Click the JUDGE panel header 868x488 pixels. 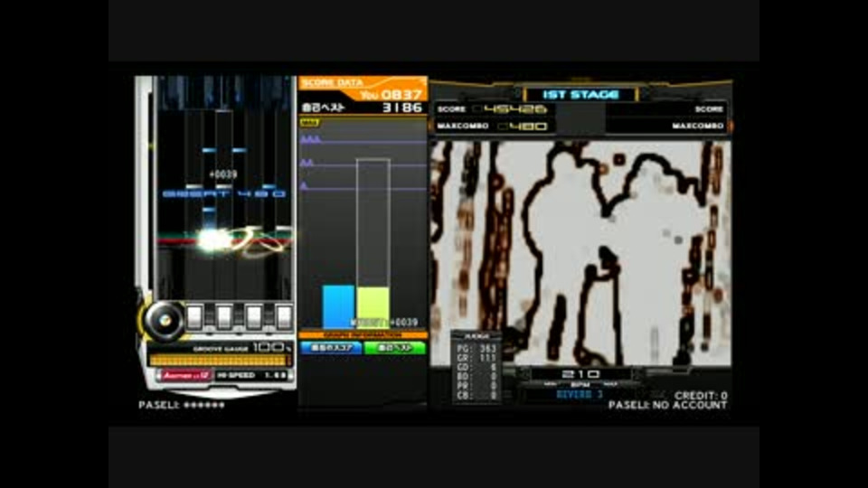click(x=476, y=336)
